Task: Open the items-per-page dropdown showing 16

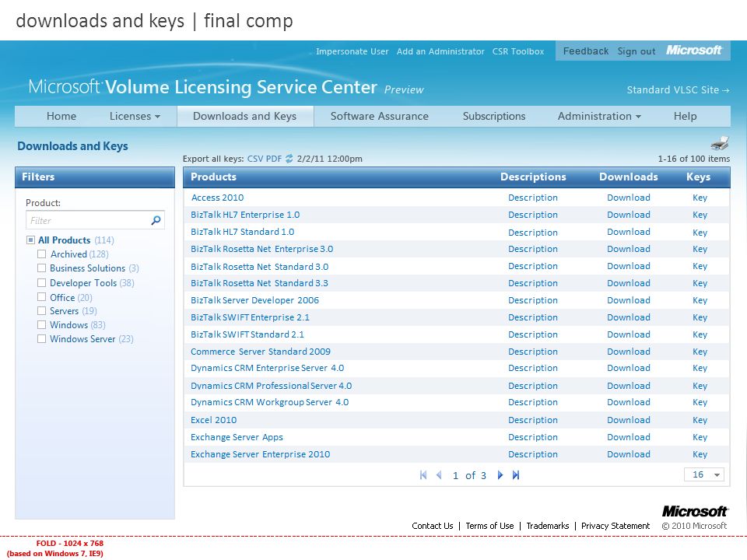Action: click(x=704, y=474)
